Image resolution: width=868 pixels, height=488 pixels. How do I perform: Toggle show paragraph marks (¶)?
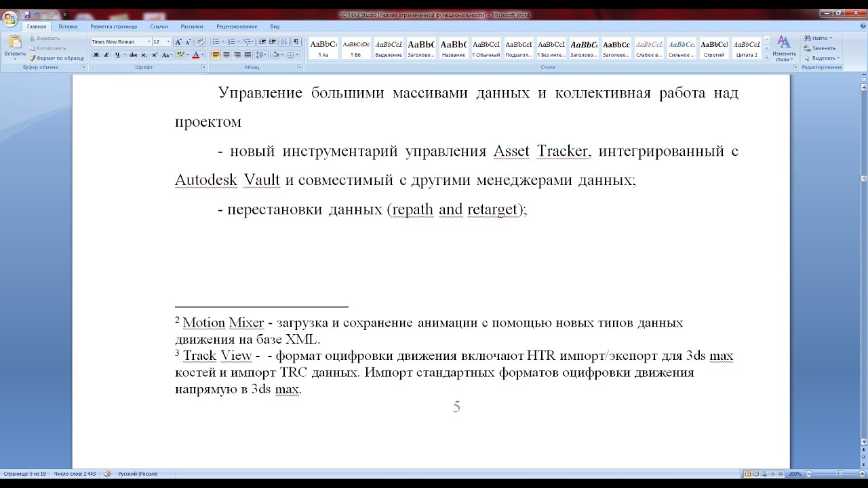click(296, 42)
